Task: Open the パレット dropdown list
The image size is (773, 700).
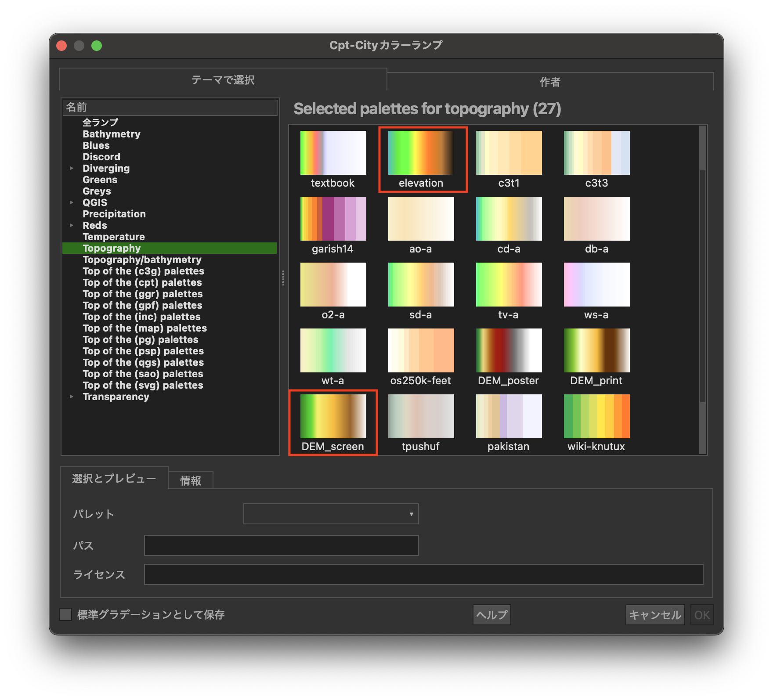Action: (331, 514)
